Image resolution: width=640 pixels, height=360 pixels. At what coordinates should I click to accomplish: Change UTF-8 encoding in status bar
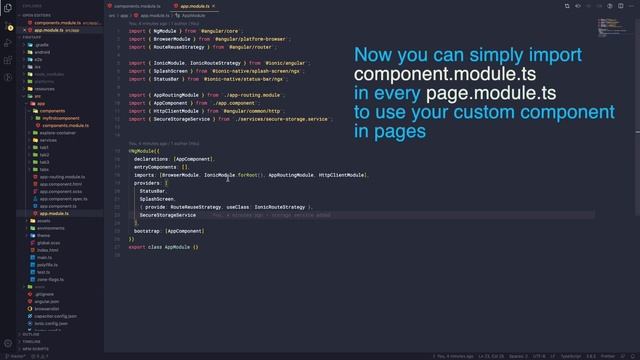coord(539,356)
